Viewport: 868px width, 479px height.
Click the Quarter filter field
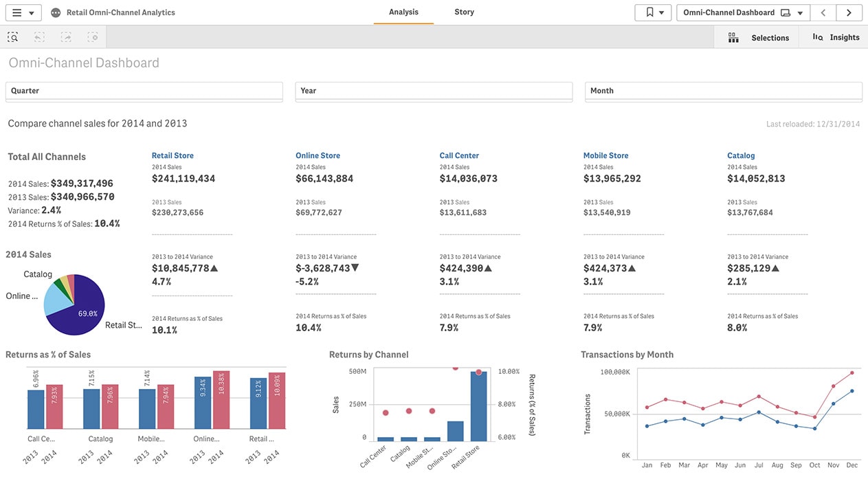[144, 90]
